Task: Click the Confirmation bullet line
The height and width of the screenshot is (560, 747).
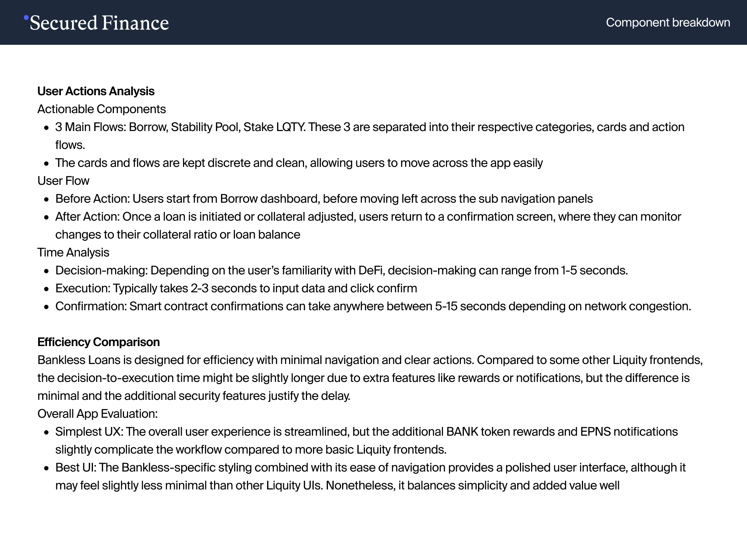Action: coord(373,306)
